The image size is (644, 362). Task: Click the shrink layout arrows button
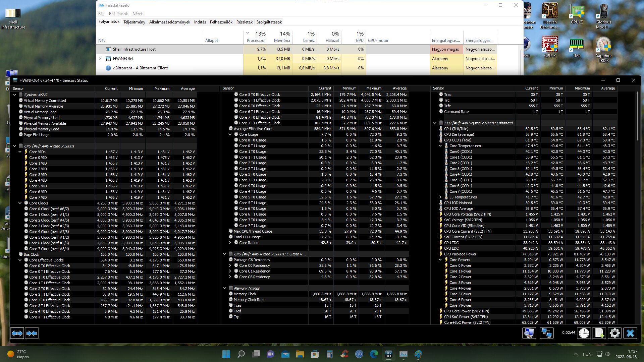32,333
